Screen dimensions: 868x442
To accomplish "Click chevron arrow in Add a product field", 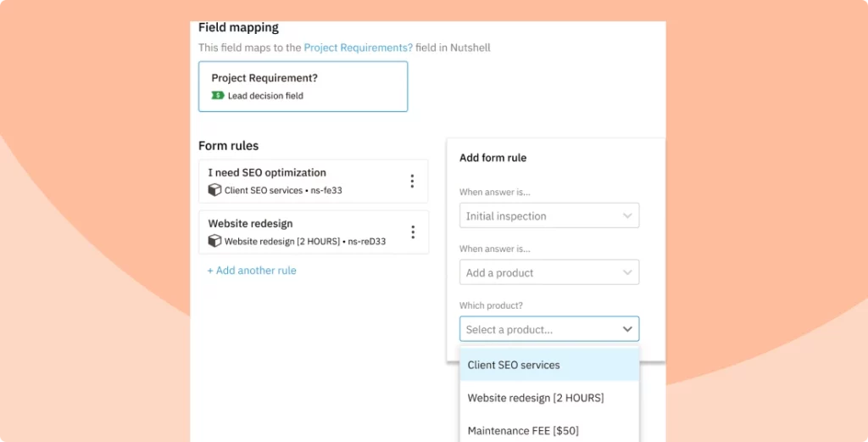I will click(x=627, y=273).
